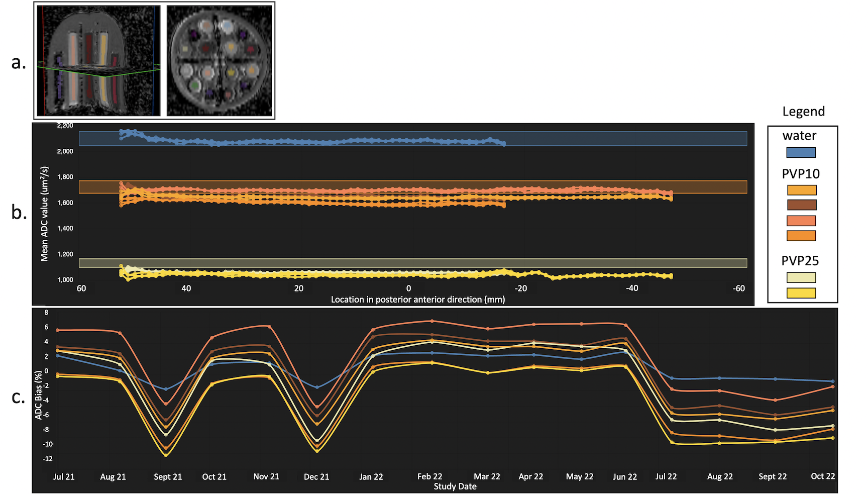Select the brown PVP10 legend swatch
The width and height of the screenshot is (868, 494).
(x=801, y=205)
